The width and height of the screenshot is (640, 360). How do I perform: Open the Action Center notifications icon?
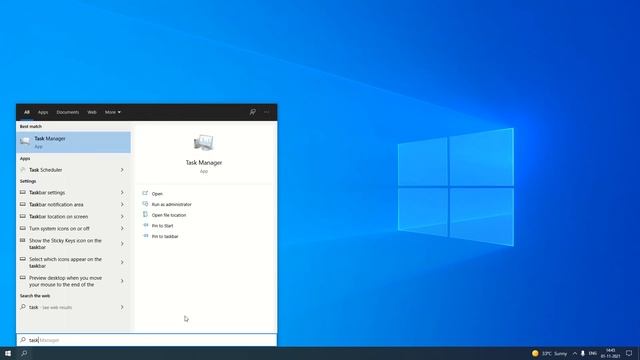tap(629, 353)
